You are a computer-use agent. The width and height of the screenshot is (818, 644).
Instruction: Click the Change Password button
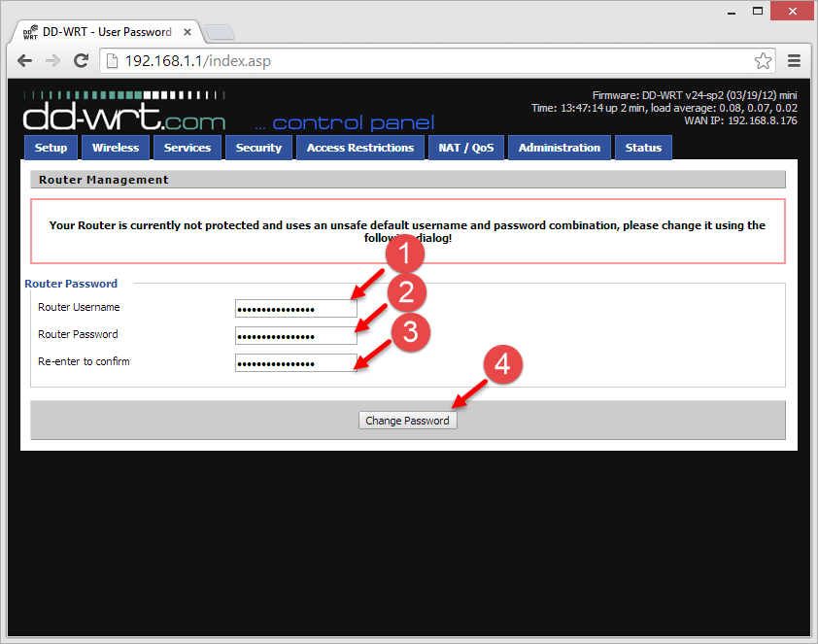pos(407,421)
